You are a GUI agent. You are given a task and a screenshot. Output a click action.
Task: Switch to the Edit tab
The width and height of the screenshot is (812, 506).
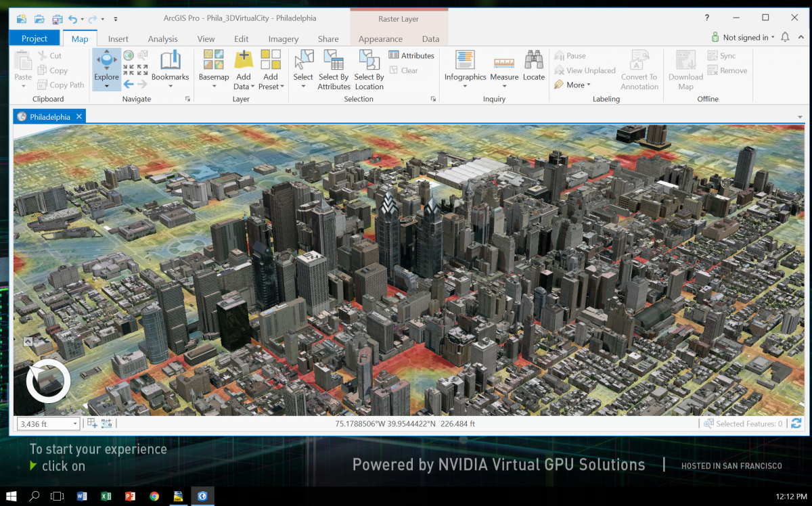pyautogui.click(x=241, y=39)
